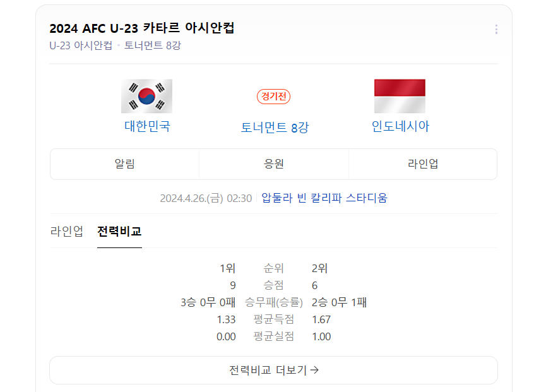Click the South Korea flag image

[146, 95]
